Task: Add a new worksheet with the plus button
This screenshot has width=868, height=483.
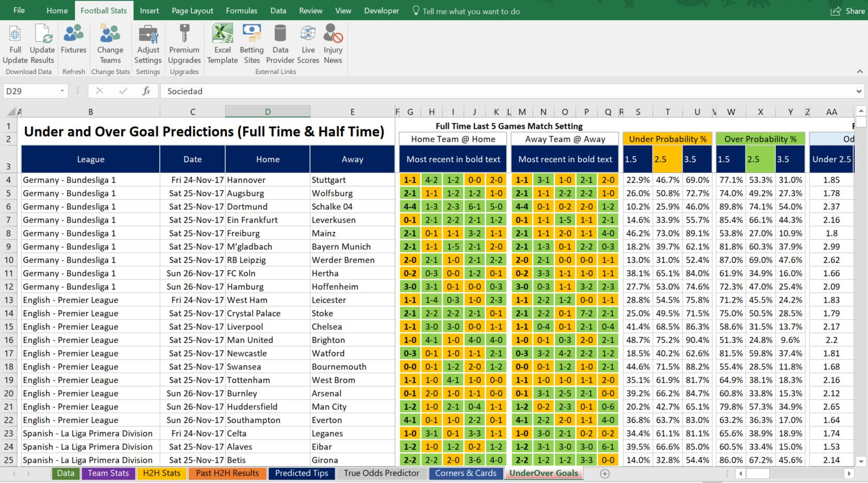Action: click(604, 473)
